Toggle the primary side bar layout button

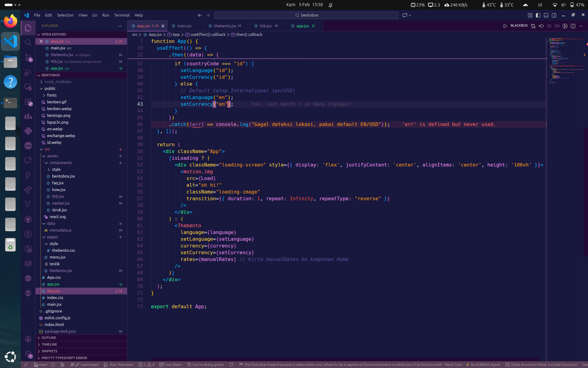click(x=538, y=15)
